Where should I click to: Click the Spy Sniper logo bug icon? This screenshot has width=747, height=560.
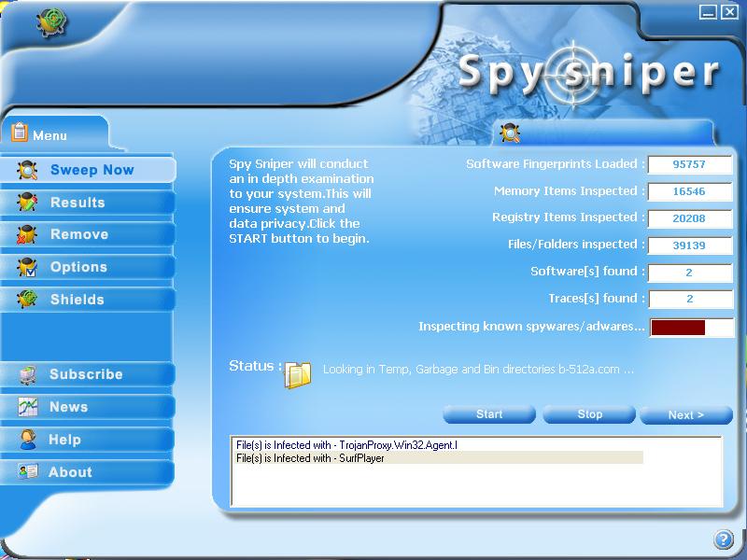click(52, 22)
